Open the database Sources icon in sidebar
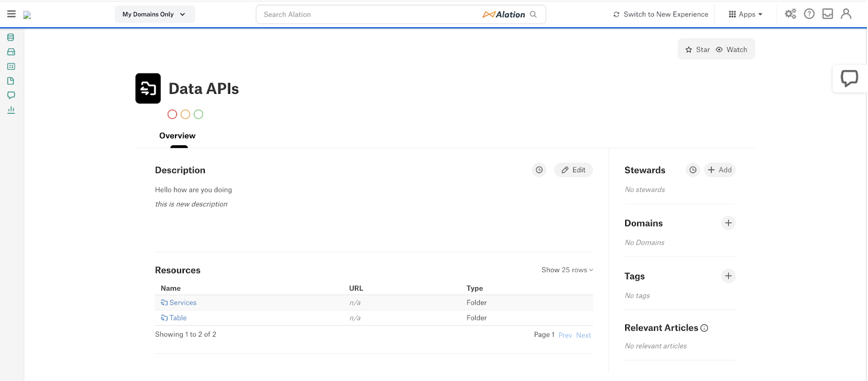The image size is (868, 381). click(11, 37)
